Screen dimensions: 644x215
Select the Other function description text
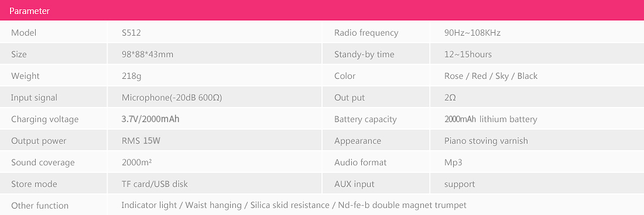point(294,206)
